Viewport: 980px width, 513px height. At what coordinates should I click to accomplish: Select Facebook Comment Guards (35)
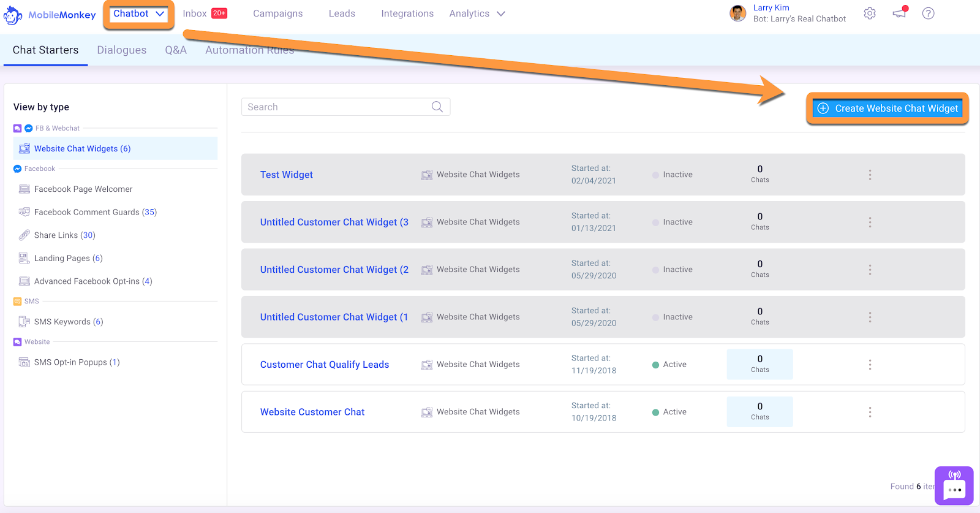(x=96, y=212)
